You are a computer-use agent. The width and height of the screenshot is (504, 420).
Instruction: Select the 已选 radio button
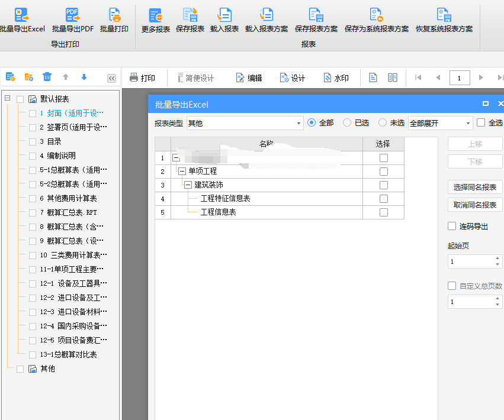(347, 122)
